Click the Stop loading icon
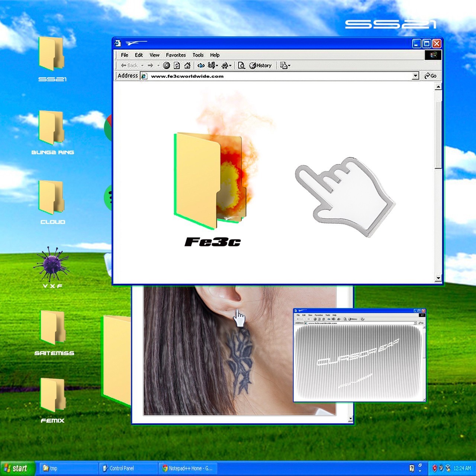The height and width of the screenshot is (476, 476). pos(166,65)
